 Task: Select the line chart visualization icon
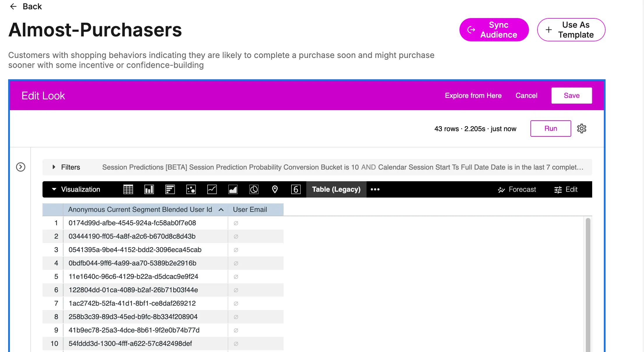[212, 189]
